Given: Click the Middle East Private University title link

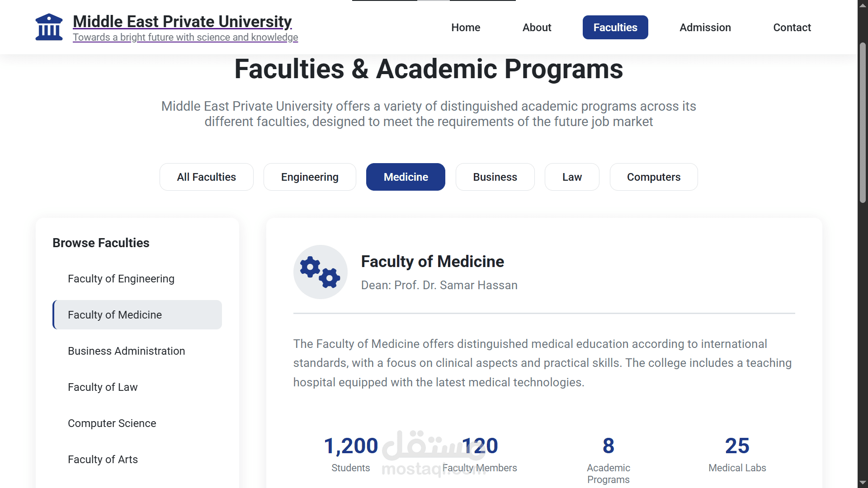Looking at the screenshot, I should [x=182, y=21].
